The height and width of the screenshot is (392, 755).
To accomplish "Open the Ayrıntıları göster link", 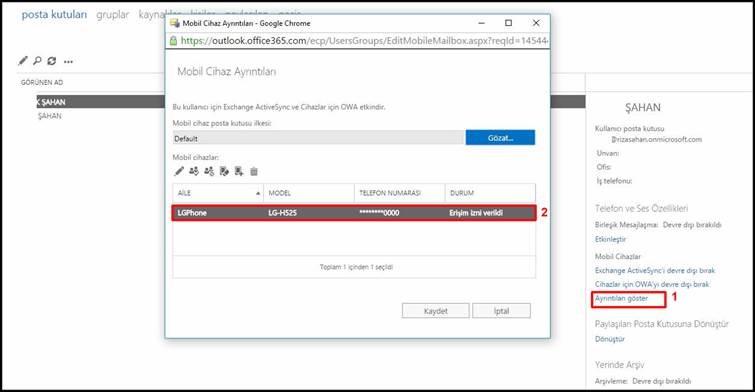I will [621, 299].
